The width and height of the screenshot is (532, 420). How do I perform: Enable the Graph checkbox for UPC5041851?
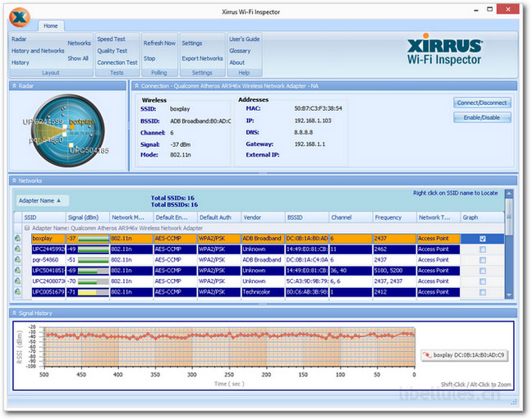click(483, 271)
